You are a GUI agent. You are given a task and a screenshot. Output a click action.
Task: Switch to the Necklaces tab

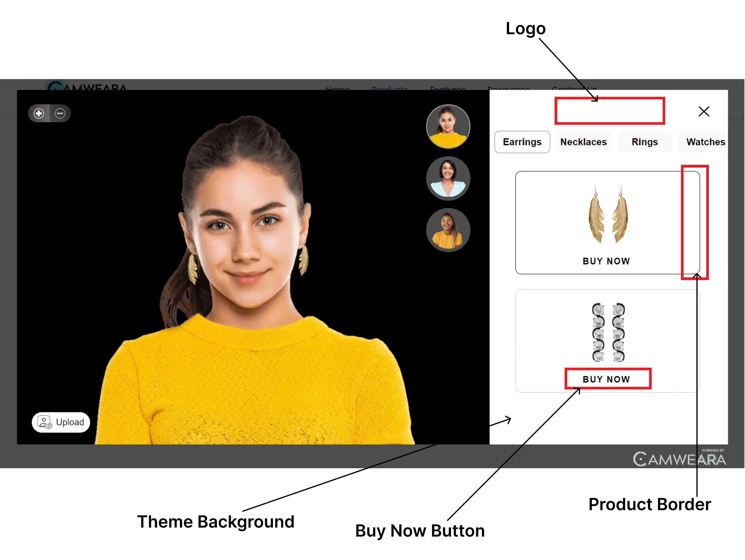pos(583,142)
